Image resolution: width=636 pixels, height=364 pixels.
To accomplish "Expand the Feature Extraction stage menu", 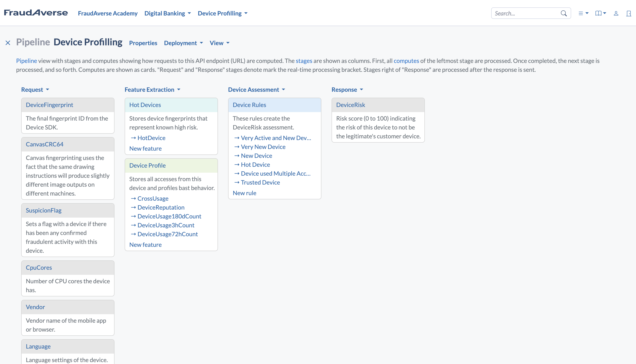I will tap(152, 89).
